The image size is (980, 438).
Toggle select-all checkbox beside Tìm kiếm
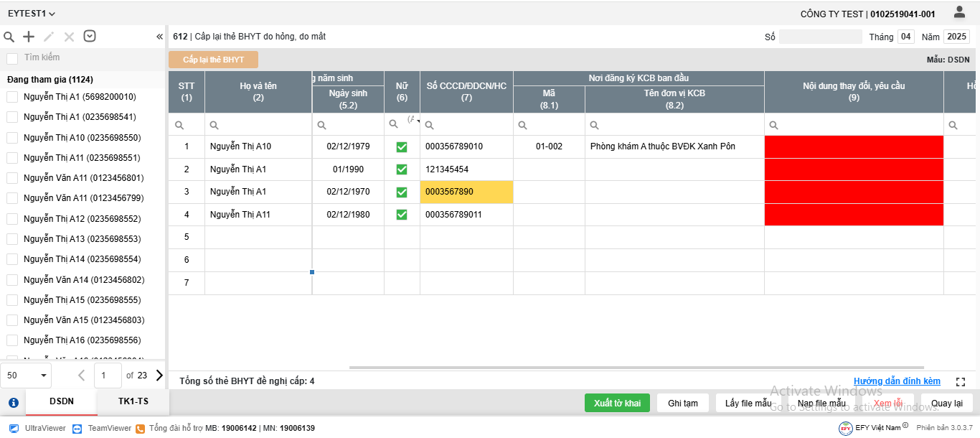click(12, 58)
